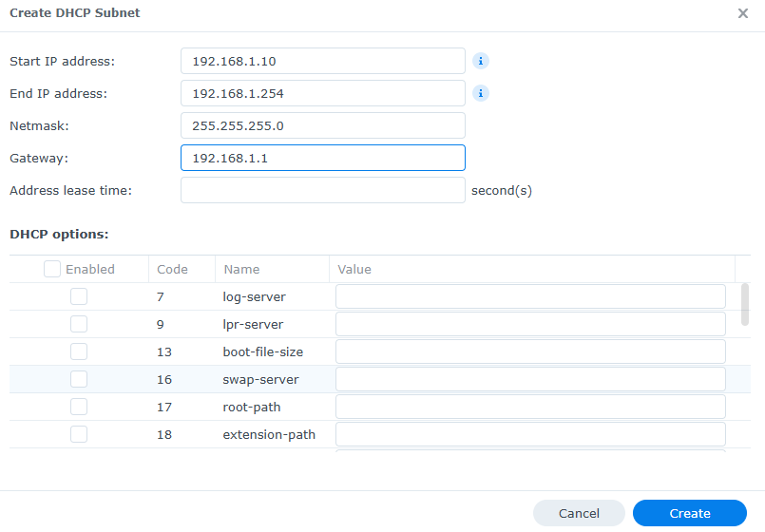Click the Start IP address field
This screenshot has width=765, height=532.
tap(322, 61)
